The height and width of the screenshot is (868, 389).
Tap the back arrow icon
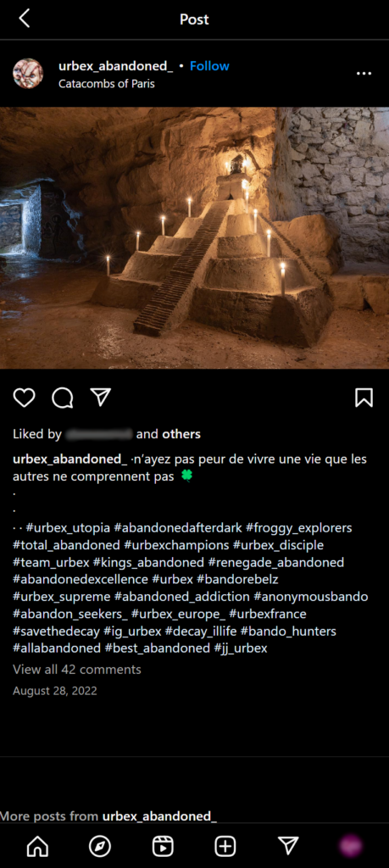pos(24,19)
